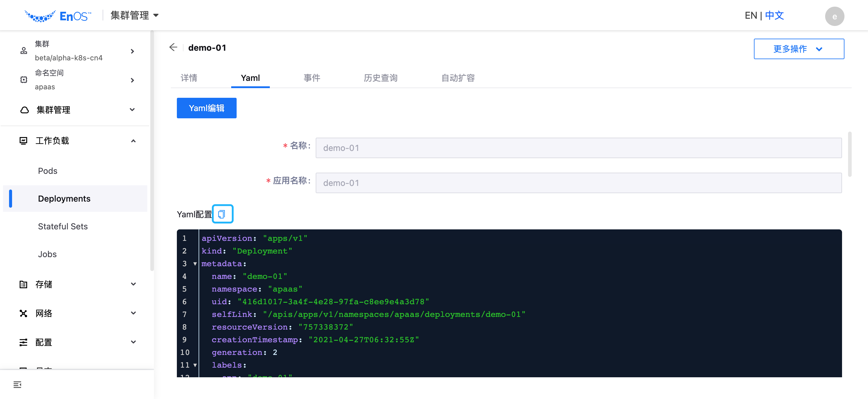
Task: Click the 命名空间 namespace icon in sidebar
Action: click(24, 80)
